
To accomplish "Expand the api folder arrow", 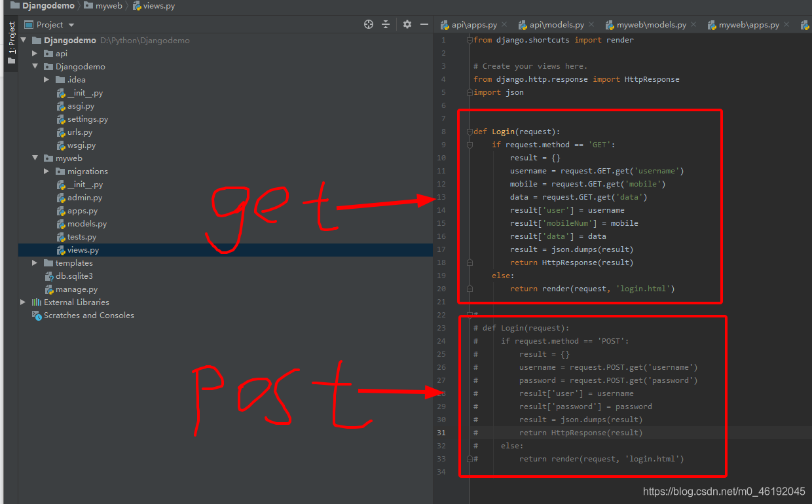I will [x=35, y=54].
